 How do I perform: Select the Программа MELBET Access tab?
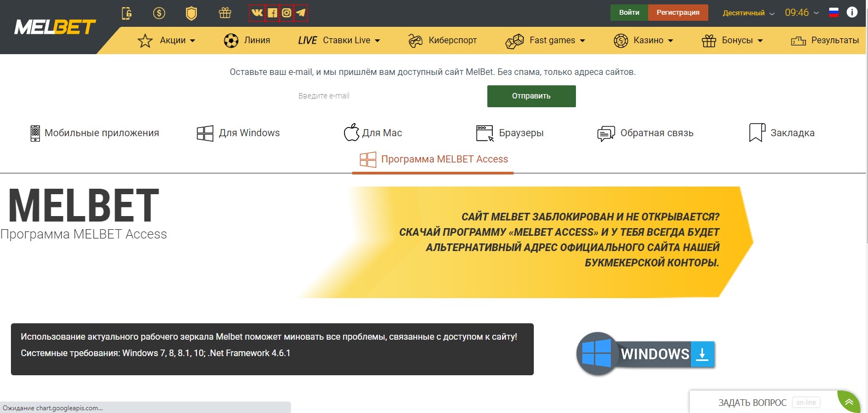[x=433, y=160]
